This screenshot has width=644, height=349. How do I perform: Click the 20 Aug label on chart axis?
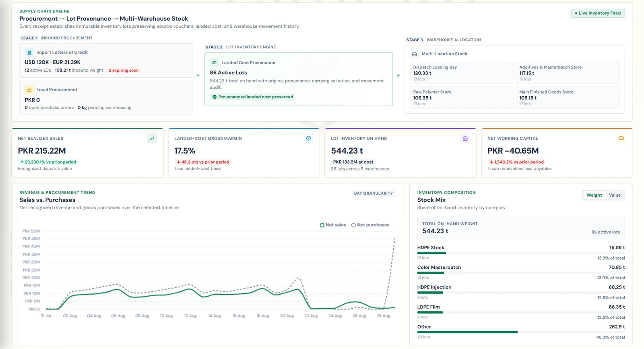tap(287, 316)
